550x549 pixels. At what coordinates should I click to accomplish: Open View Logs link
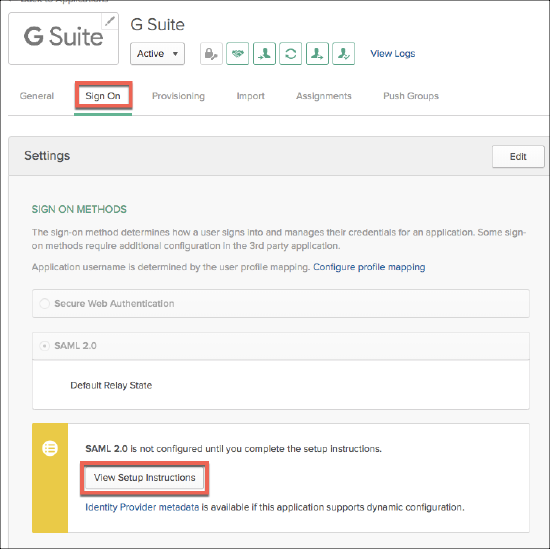tap(393, 54)
